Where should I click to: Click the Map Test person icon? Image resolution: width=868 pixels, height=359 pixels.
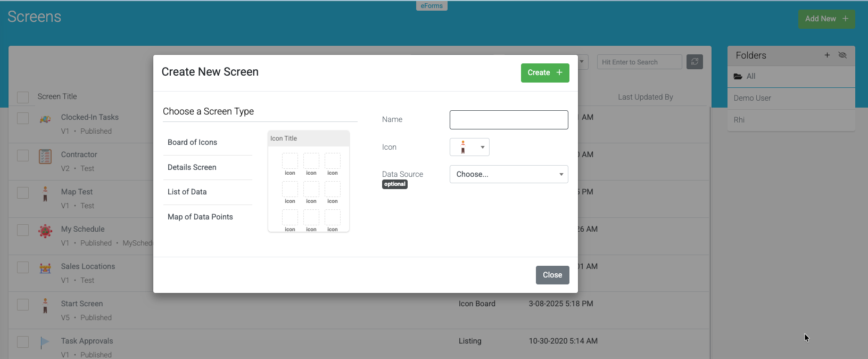(x=45, y=194)
